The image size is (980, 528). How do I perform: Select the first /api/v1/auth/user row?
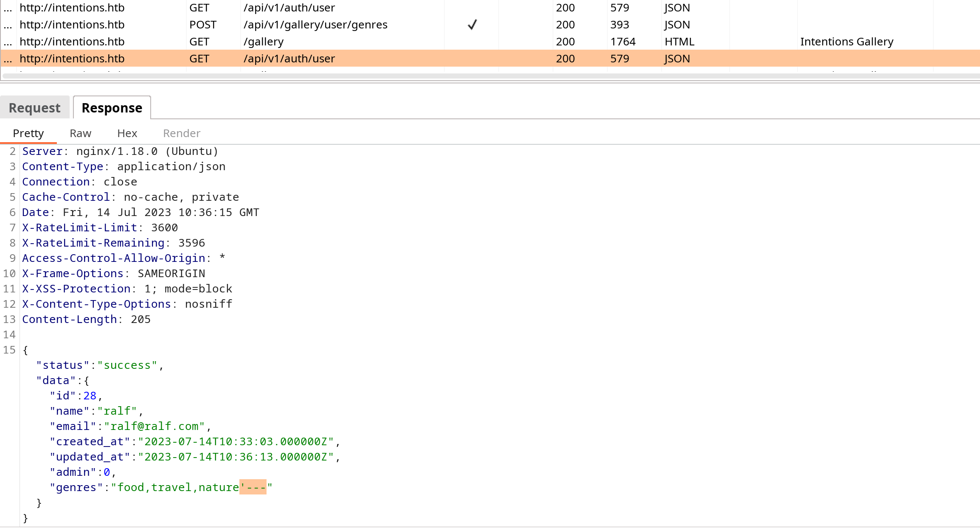490,8
